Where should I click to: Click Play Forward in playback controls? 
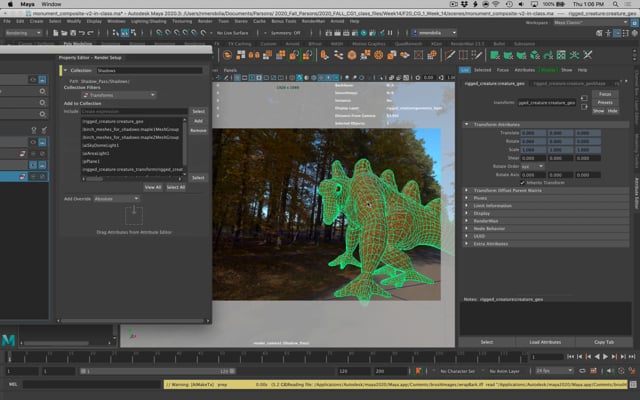click(605, 357)
